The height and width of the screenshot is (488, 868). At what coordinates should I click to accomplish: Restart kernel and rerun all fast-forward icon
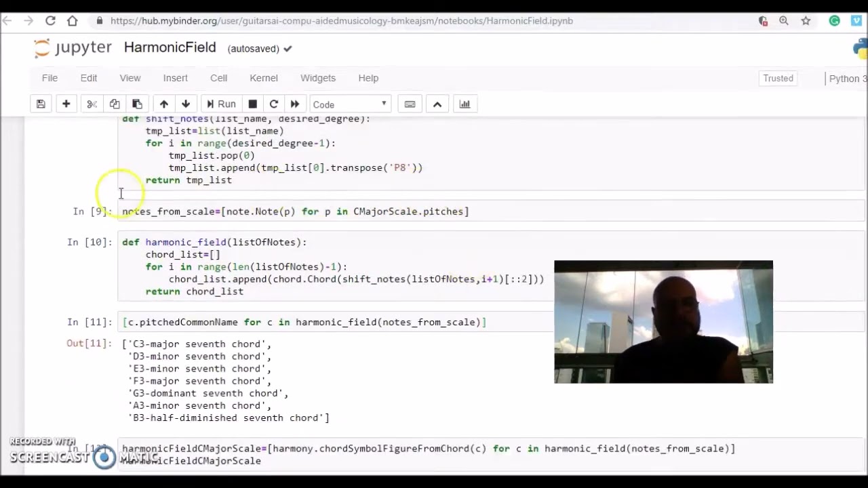(294, 104)
